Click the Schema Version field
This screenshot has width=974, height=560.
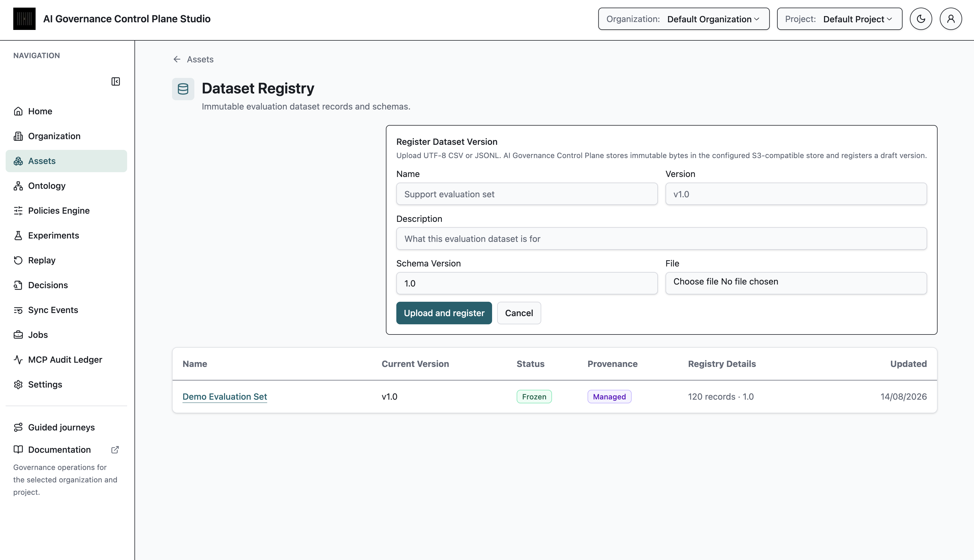point(527,283)
